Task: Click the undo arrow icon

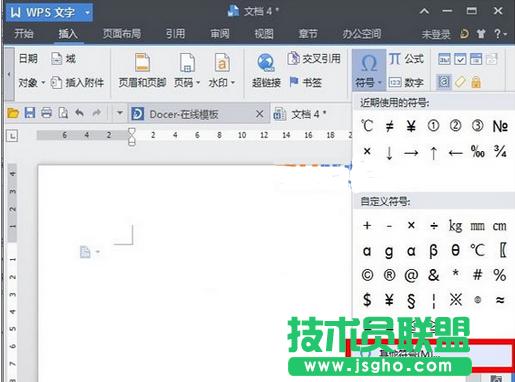Action: coord(79,113)
